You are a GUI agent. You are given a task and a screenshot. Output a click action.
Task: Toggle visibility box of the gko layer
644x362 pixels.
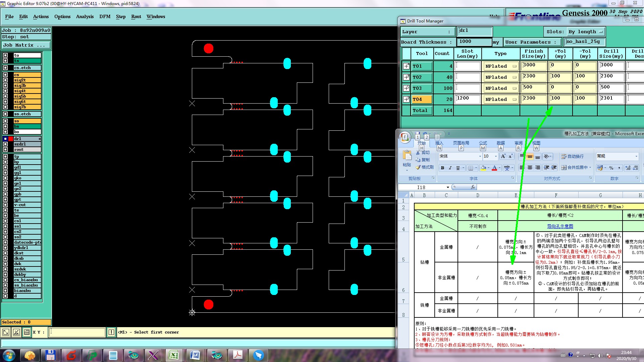tap(5, 178)
